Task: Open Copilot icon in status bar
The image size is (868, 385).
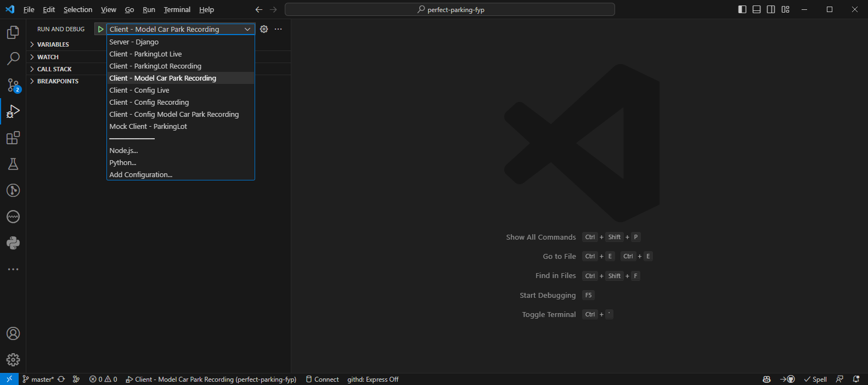Action: (766, 379)
